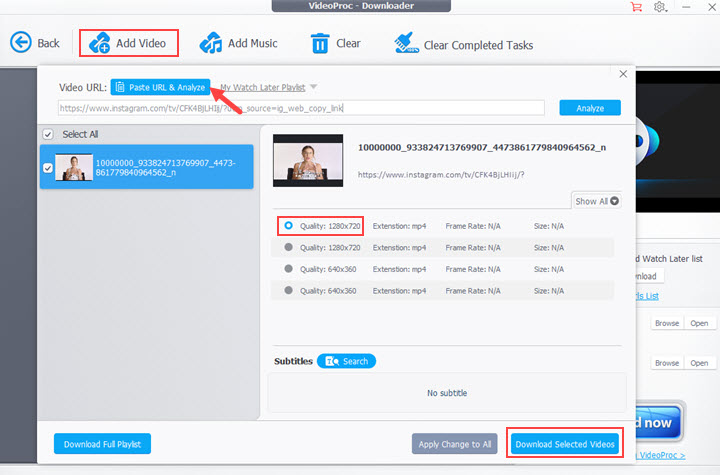The height and width of the screenshot is (475, 720).
Task: Click the 'No subtitle' text area
Action: tap(447, 393)
